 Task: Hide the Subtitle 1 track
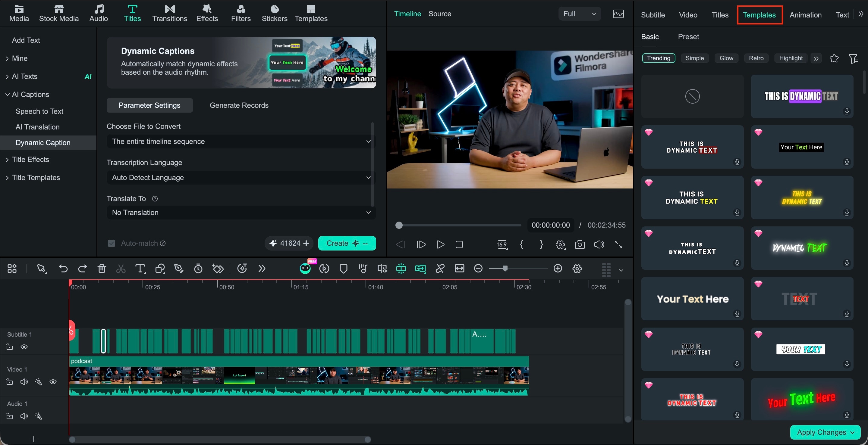[x=24, y=347]
